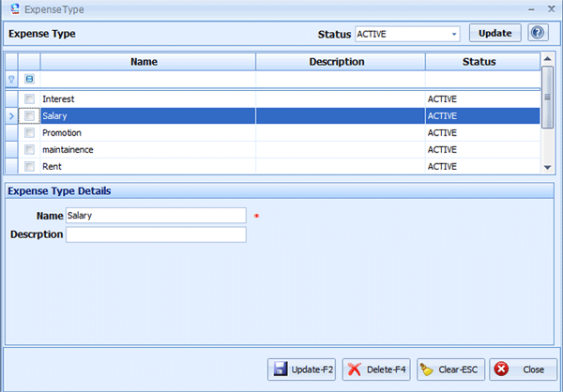Click the filter row funnel icon
Viewport: 563px width, 392px height.
pos(11,79)
